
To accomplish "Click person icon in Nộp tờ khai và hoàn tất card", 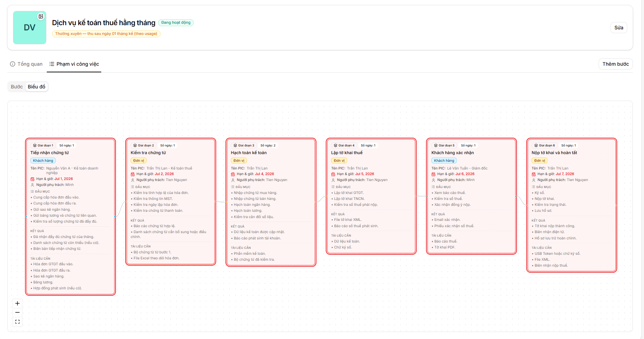I will (x=533, y=180).
